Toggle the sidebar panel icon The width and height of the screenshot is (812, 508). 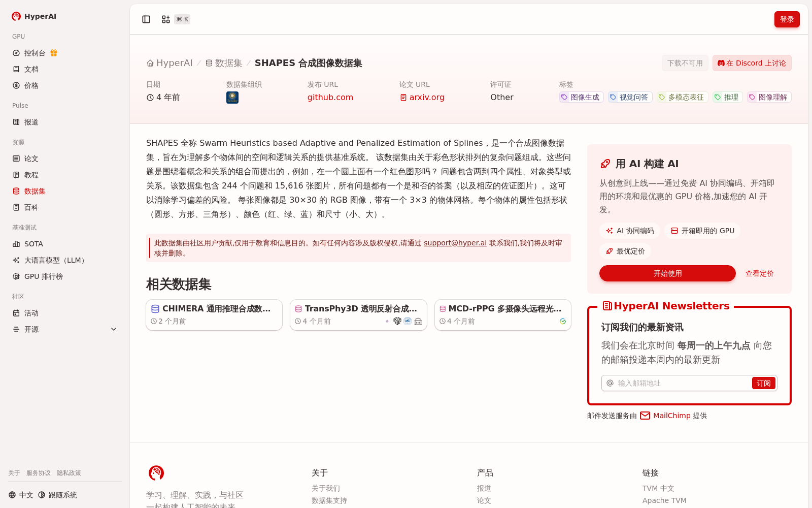146,19
